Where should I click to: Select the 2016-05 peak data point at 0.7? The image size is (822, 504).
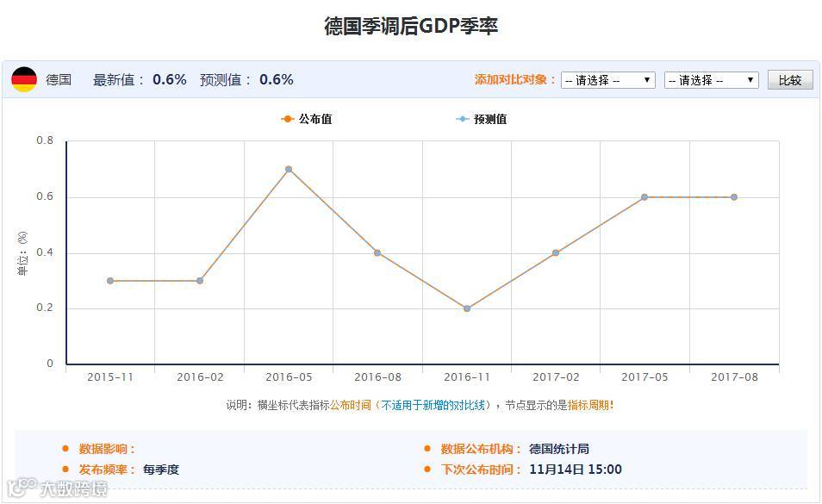[x=289, y=169]
